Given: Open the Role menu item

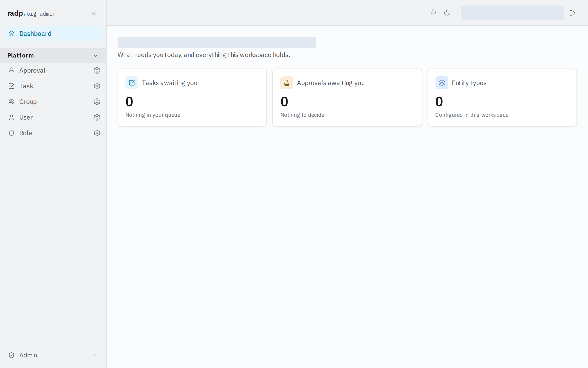Looking at the screenshot, I should pos(25,133).
